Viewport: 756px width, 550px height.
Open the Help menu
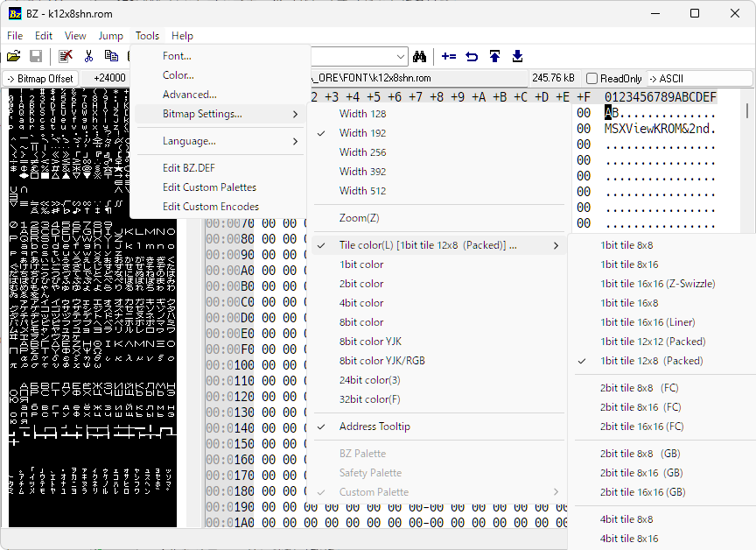point(182,36)
